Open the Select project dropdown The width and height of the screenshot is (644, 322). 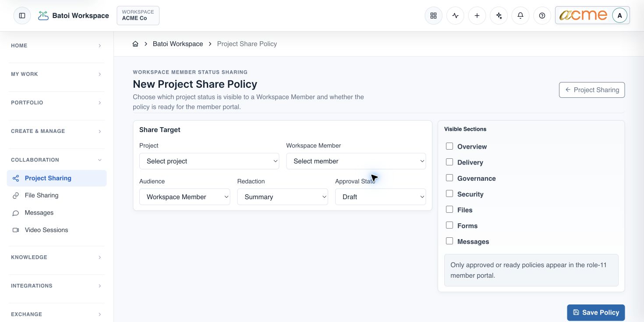pos(209,161)
